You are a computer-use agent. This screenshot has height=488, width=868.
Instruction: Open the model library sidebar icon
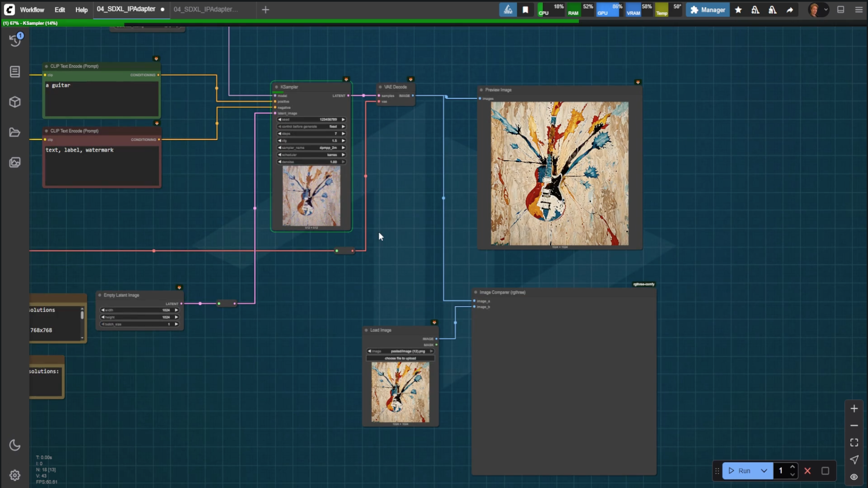click(x=15, y=71)
